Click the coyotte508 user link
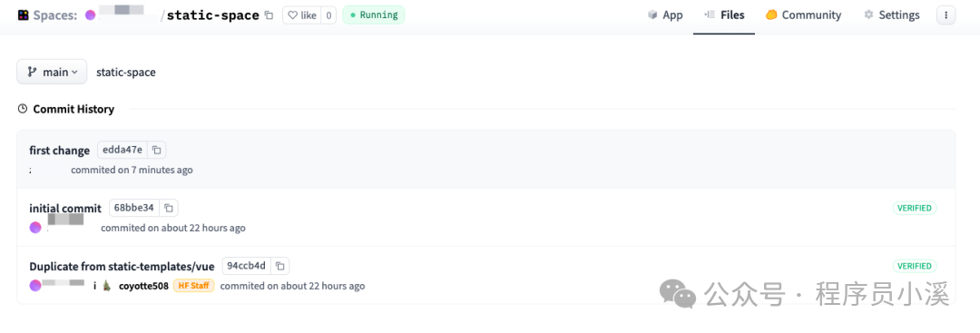Screen dimensions: 980x333 (x=143, y=286)
